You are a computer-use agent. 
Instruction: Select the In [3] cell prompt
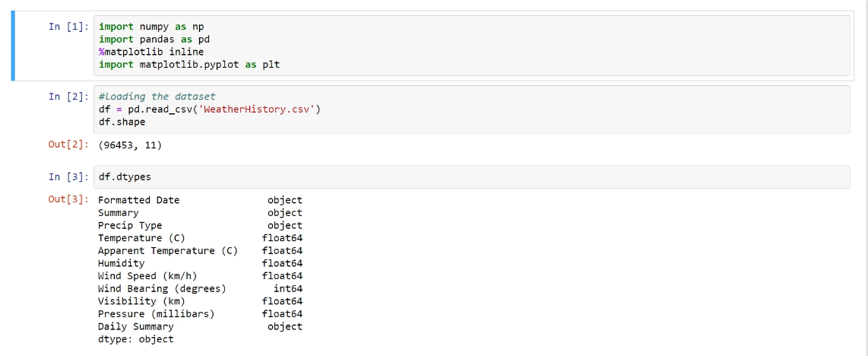pyautogui.click(x=69, y=177)
